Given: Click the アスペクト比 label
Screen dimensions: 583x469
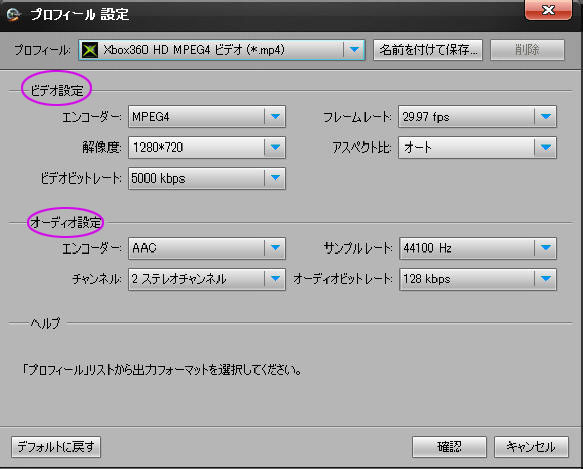Looking at the screenshot, I should click(362, 148).
